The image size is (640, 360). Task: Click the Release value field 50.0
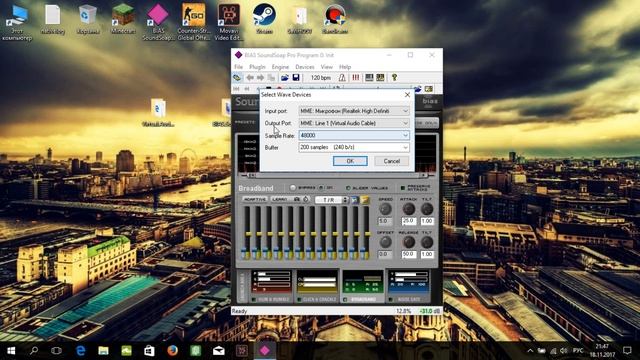point(409,254)
